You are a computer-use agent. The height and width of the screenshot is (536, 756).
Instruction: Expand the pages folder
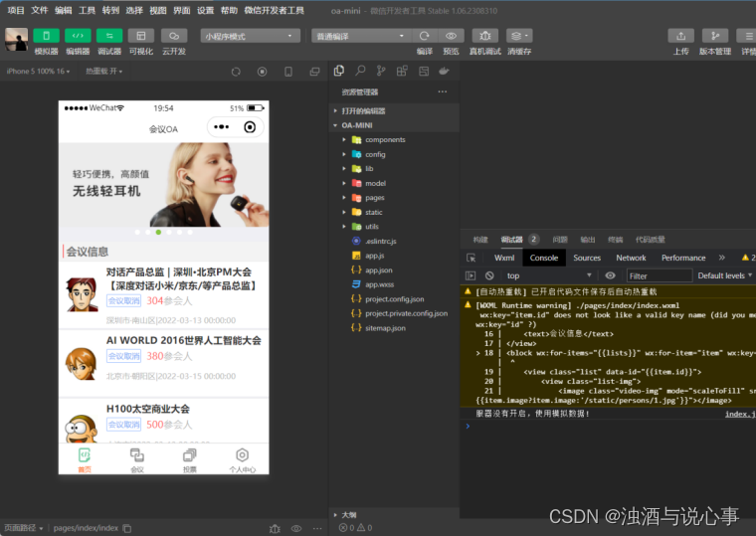pos(394,198)
